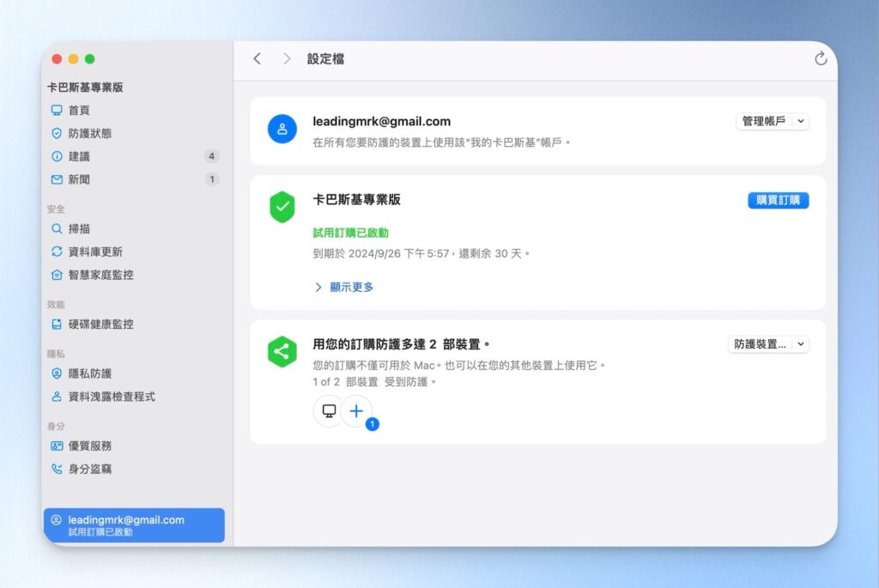Click the 隱私防護 shield icon
The height and width of the screenshot is (588, 879).
57,373
